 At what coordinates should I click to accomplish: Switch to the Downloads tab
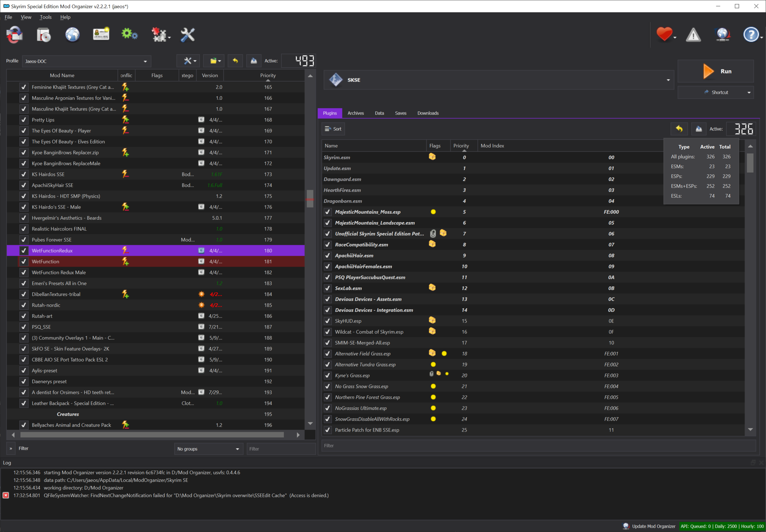(428, 113)
